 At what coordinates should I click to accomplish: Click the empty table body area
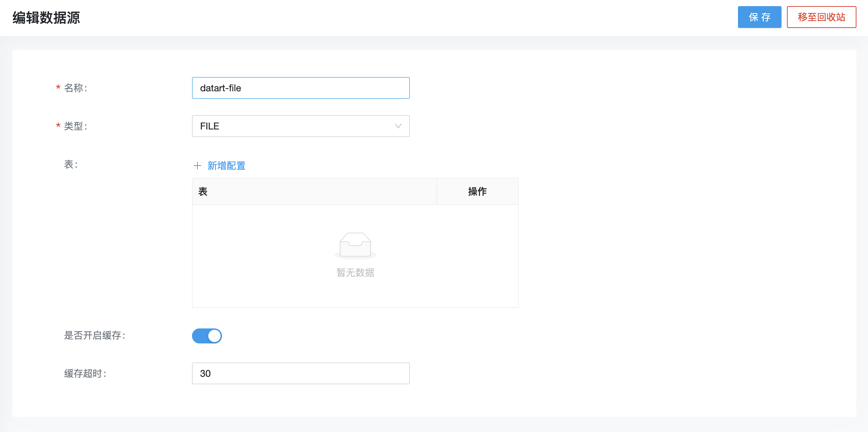(355, 256)
